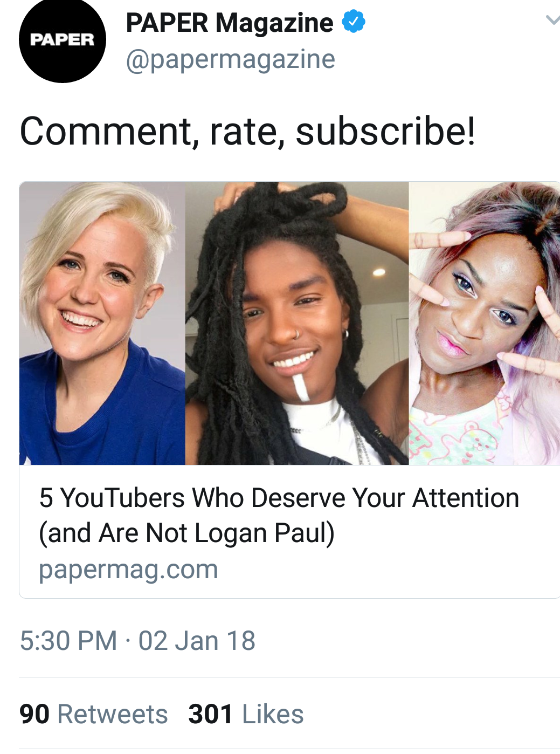Click the word 'Likes' label
The height and width of the screenshot is (754, 560).
pos(273,714)
